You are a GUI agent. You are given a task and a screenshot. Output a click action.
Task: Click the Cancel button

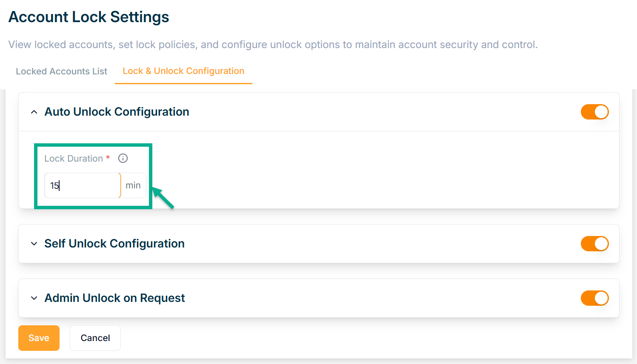[95, 338]
